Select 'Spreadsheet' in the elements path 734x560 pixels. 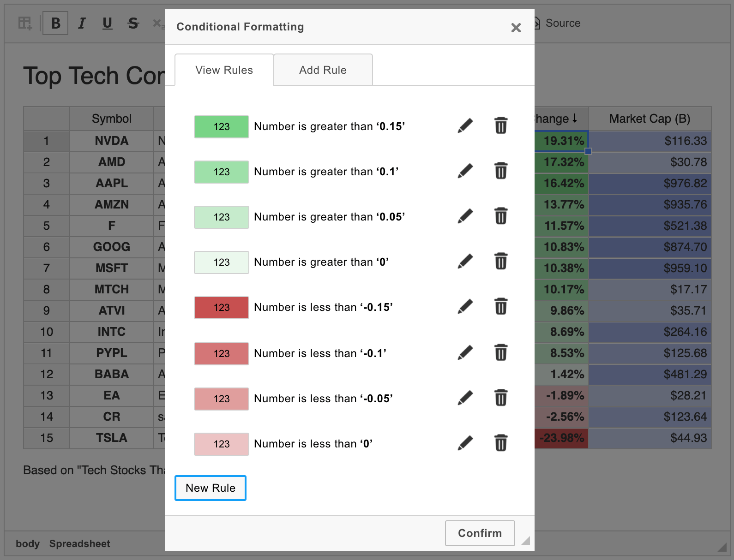[x=79, y=544]
